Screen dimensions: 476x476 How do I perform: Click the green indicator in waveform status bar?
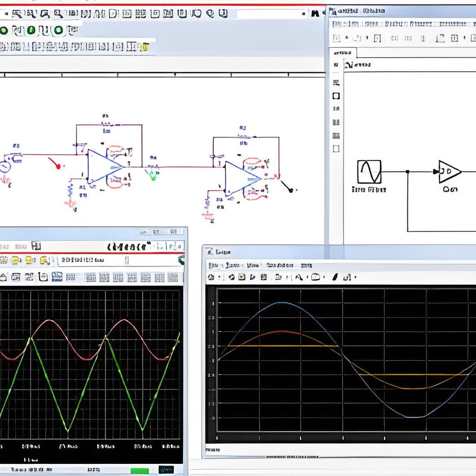[140, 471]
